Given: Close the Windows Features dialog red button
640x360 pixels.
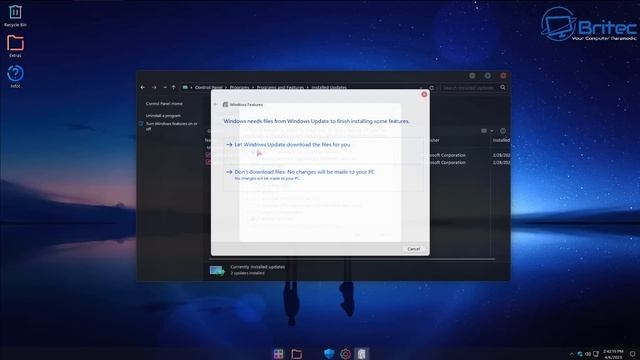Looking at the screenshot, I should [x=424, y=94].
